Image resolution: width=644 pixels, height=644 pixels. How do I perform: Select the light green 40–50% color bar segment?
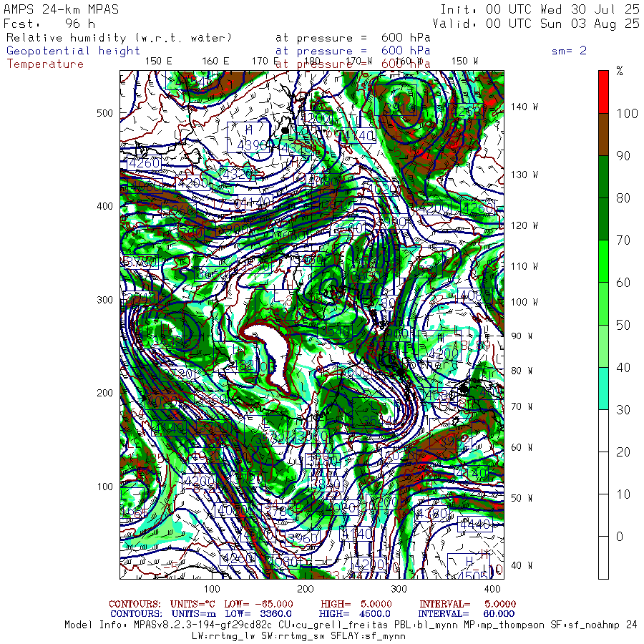(603, 346)
